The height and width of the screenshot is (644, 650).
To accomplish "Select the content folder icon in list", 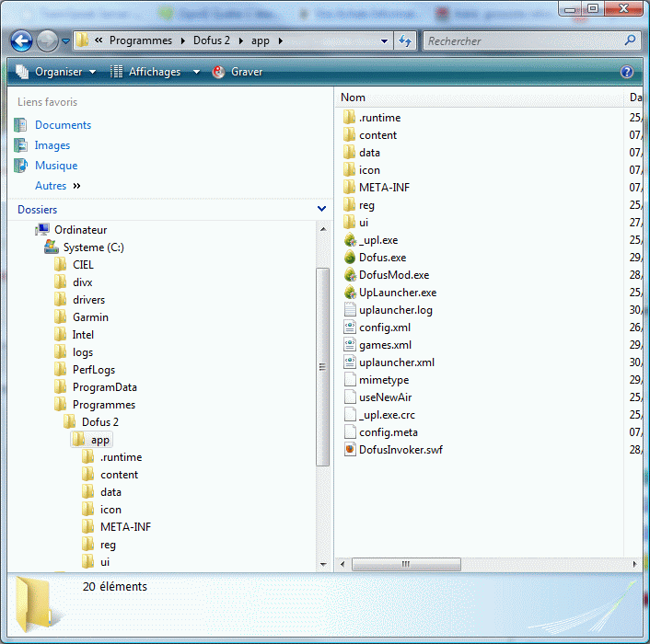I will (x=350, y=134).
